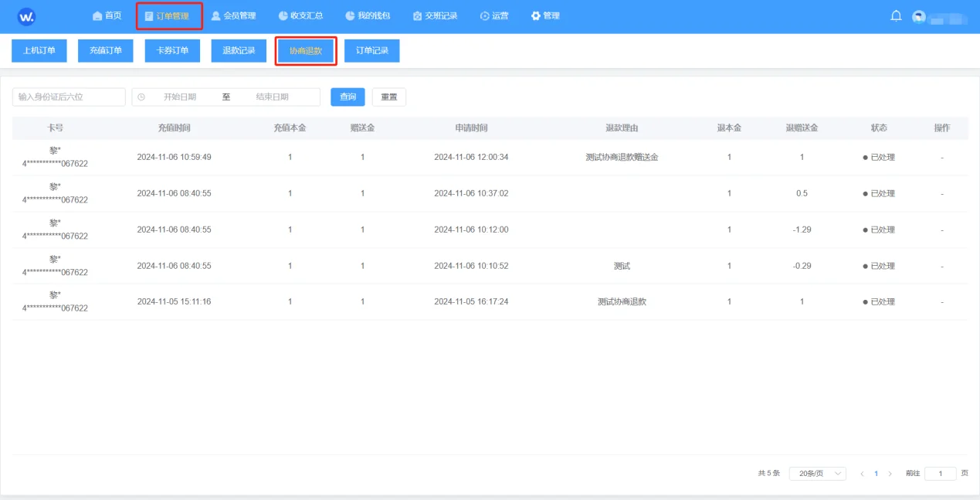Image resolution: width=980 pixels, height=500 pixels.
Task: Click the 退赠送金 column header
Action: 802,128
